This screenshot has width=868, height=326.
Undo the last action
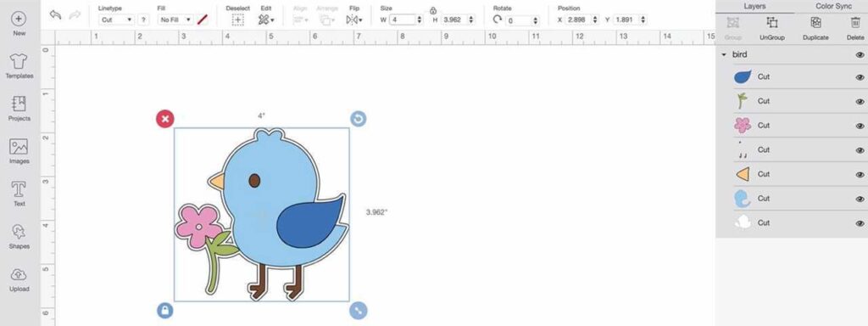pos(55,15)
